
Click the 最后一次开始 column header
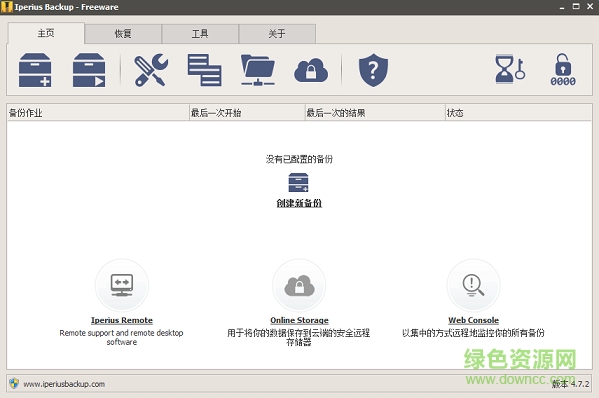[247, 113]
